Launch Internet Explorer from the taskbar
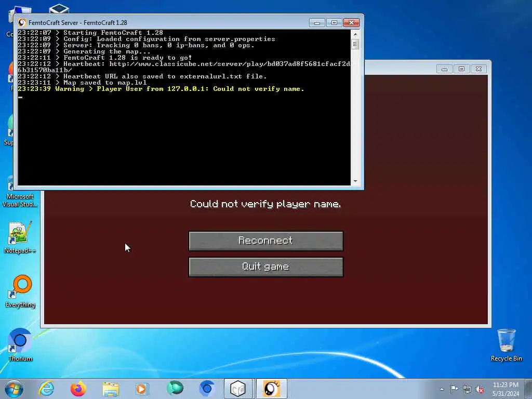The width and height of the screenshot is (532, 399). click(46, 389)
